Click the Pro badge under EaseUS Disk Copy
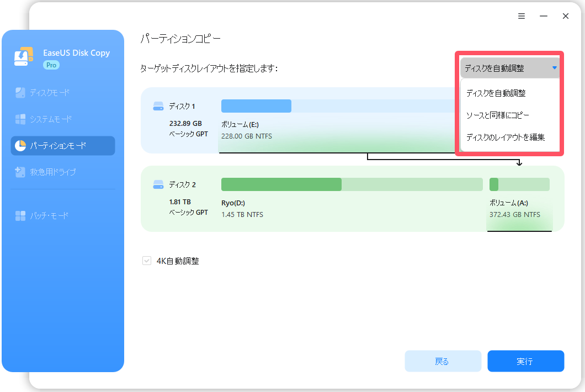The image size is (585, 392). [x=51, y=65]
